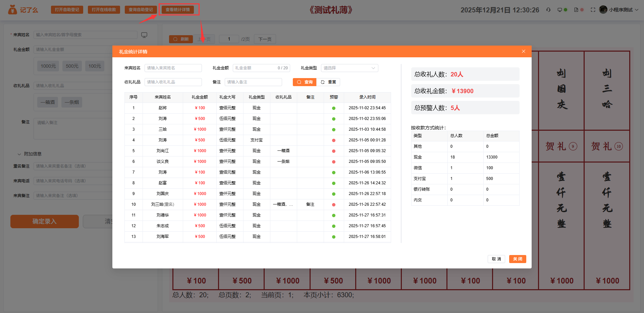Click the monitor status icon in header
Viewport: 644px width, 313px height.
coord(560,10)
